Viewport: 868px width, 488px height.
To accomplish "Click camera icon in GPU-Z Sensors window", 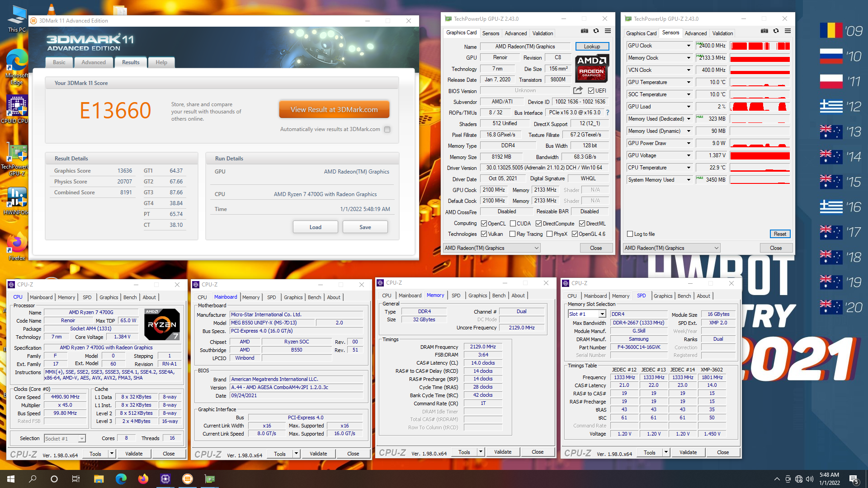I will coord(764,31).
